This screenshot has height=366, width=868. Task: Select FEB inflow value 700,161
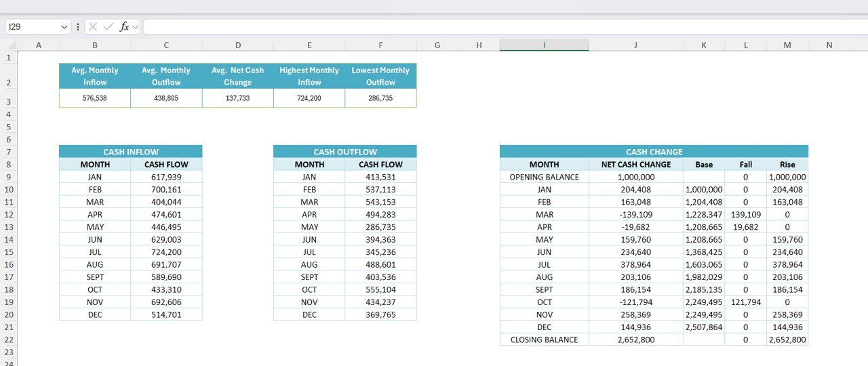click(166, 190)
